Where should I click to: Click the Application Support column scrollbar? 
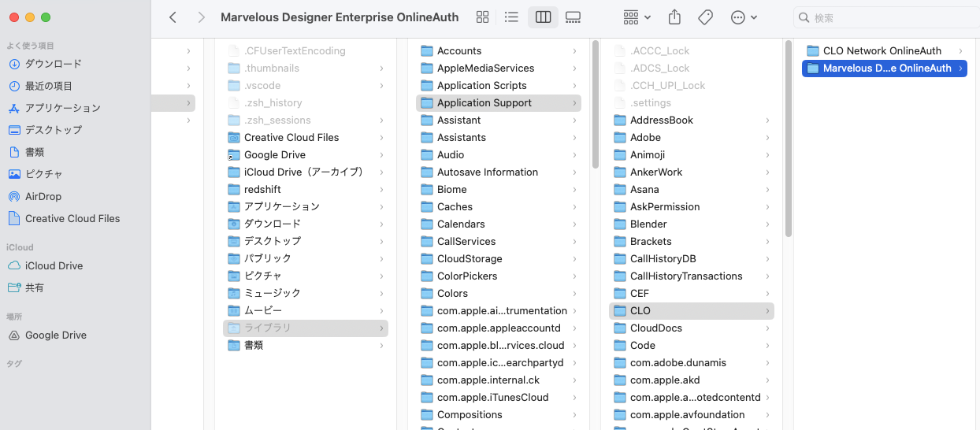789,139
